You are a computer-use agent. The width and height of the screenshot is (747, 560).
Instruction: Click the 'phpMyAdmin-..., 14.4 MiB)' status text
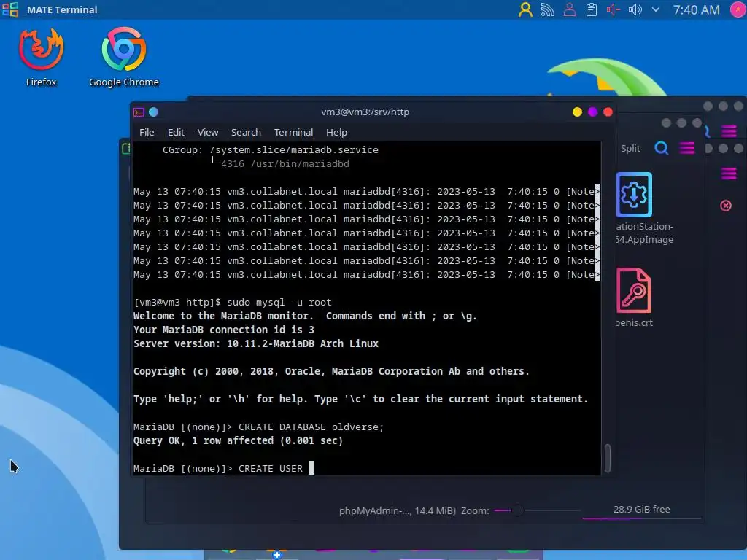point(398,510)
